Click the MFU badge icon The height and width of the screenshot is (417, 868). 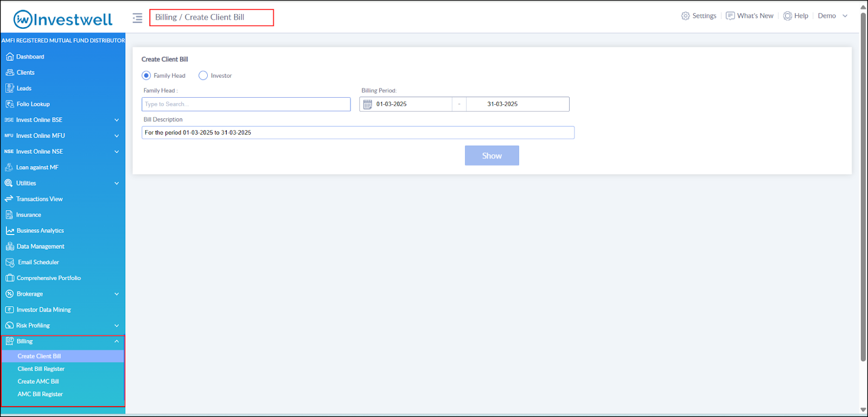pos(9,136)
